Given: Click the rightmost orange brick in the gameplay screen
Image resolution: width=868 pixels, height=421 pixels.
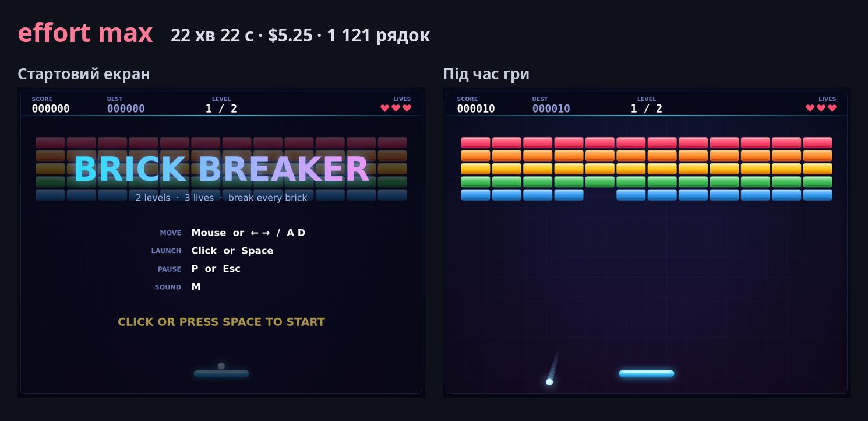Looking at the screenshot, I should [818, 156].
